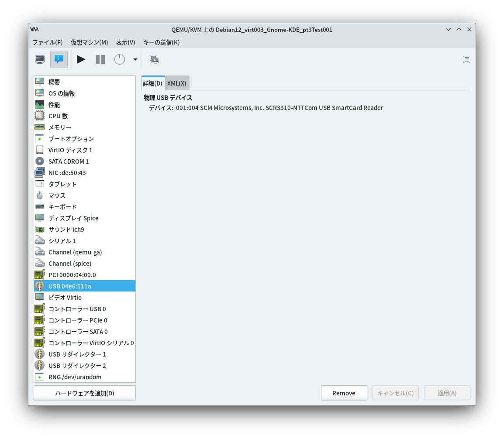Switch to the XML(X) tab

(177, 83)
